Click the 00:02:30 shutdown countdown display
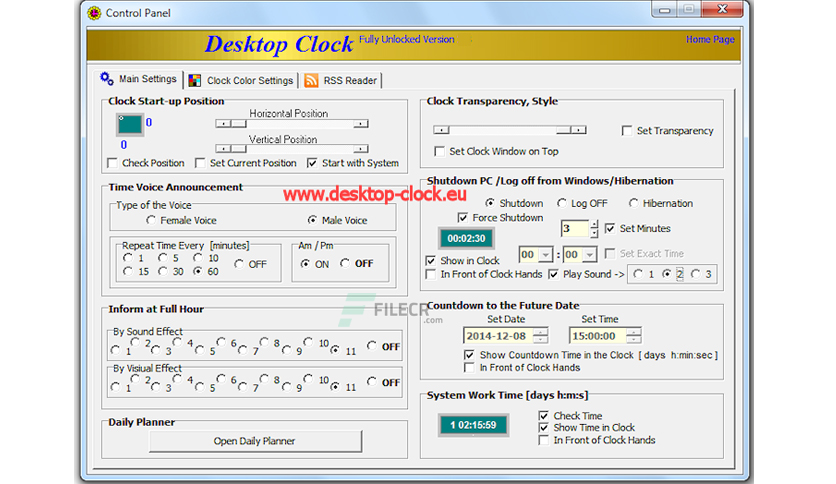The height and width of the screenshot is (484, 836). (x=467, y=238)
